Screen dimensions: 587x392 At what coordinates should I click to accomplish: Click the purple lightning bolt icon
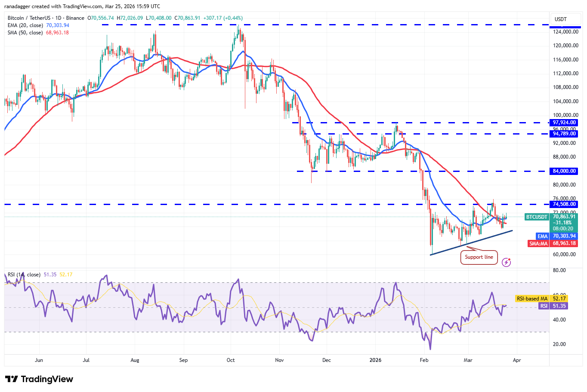tap(506, 262)
